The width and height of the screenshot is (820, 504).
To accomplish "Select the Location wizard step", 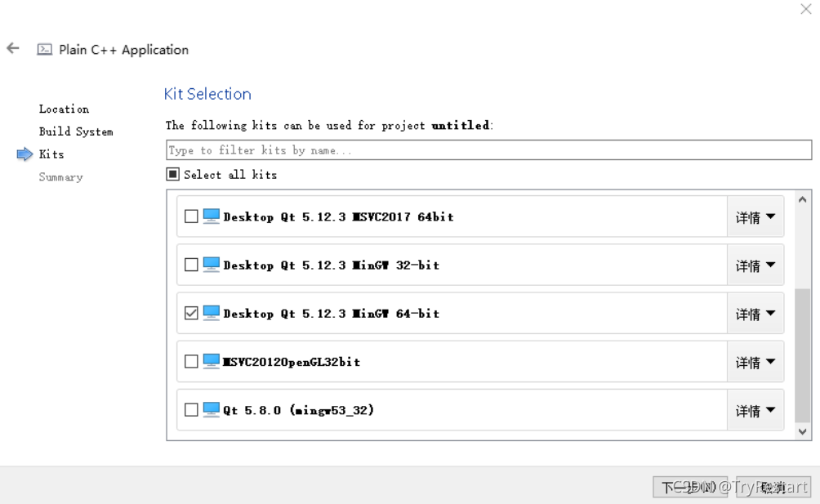I will point(64,109).
